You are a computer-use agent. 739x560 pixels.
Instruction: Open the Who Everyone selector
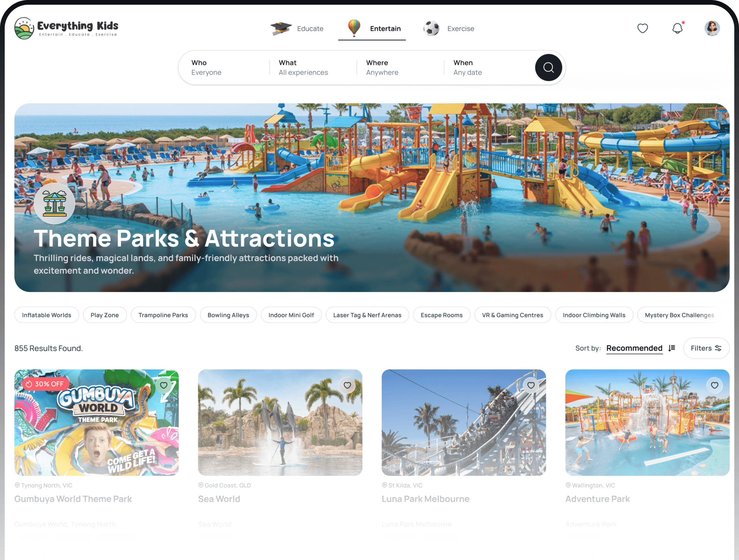[x=225, y=67]
